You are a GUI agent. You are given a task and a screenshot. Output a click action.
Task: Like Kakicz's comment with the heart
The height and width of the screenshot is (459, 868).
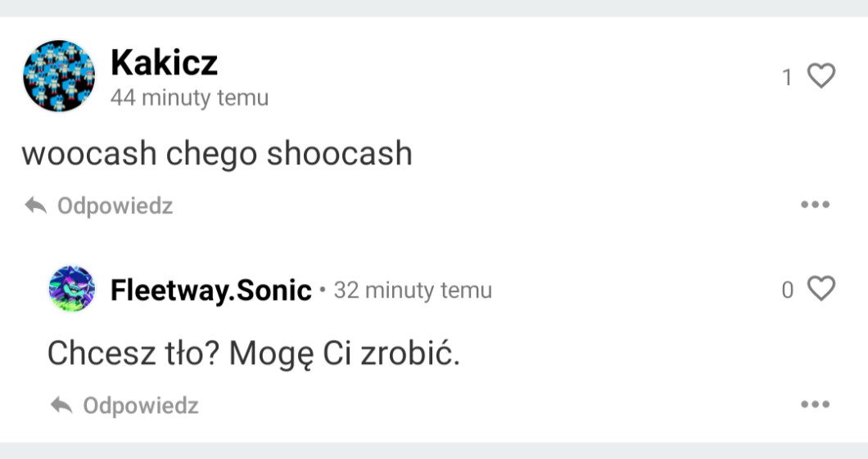(x=821, y=76)
